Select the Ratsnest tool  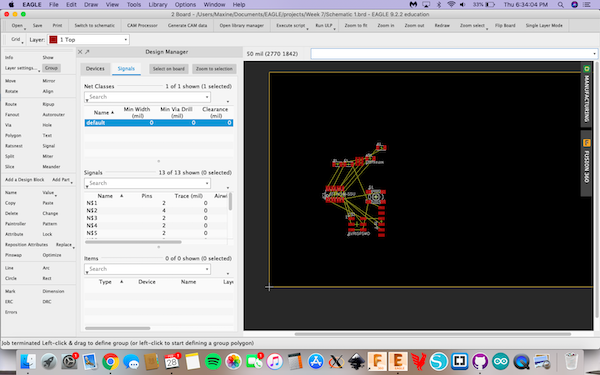[x=14, y=146]
